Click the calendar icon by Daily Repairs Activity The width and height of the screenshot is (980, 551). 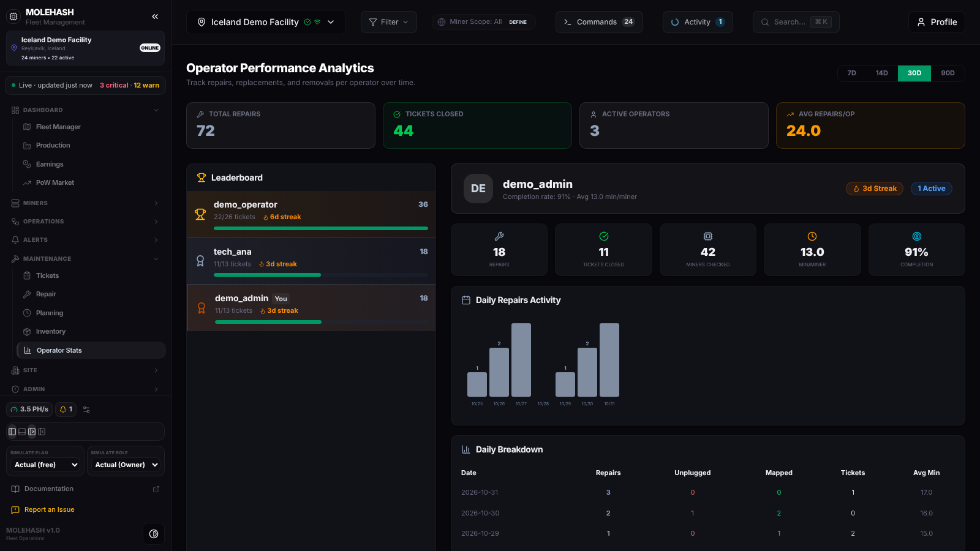coord(466,300)
